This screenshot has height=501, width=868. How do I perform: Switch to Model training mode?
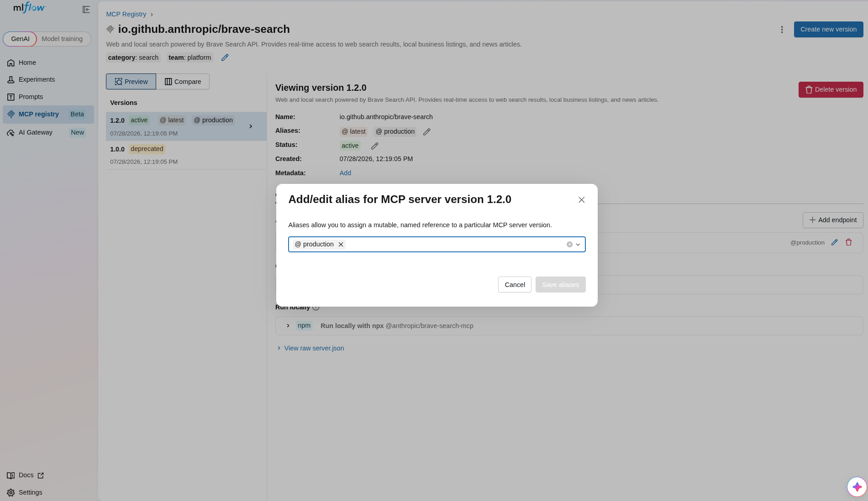coord(62,39)
